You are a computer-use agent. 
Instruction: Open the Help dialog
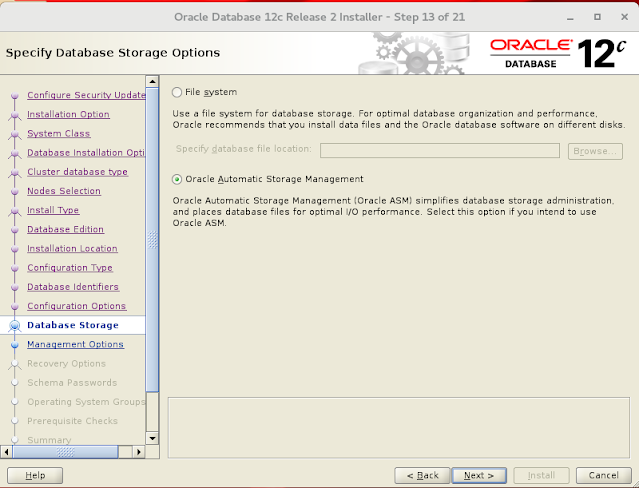[x=35, y=475]
